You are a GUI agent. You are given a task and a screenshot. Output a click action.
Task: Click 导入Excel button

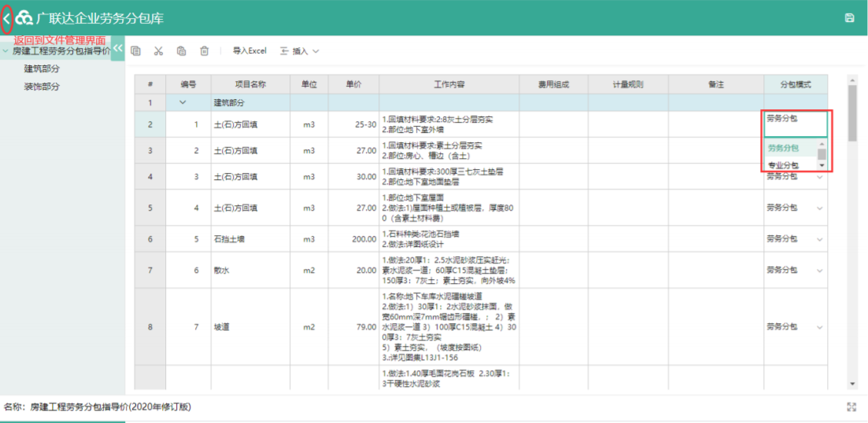point(249,51)
